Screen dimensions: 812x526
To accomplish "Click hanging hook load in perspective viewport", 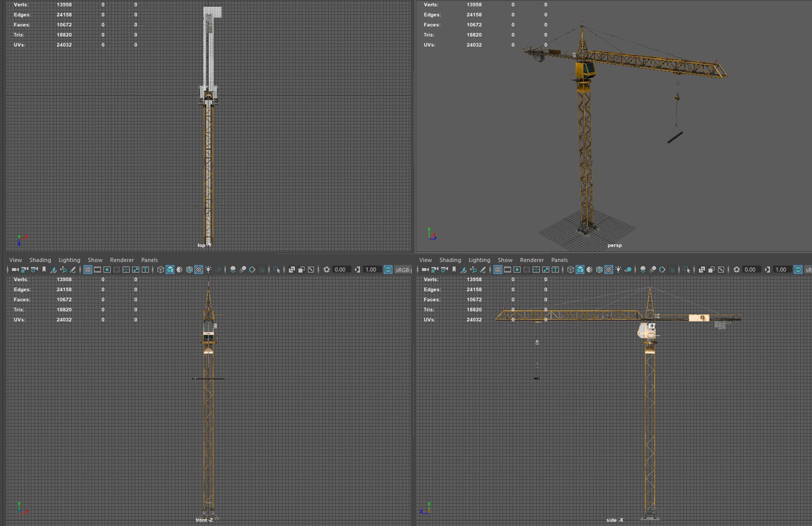I will [x=675, y=137].
